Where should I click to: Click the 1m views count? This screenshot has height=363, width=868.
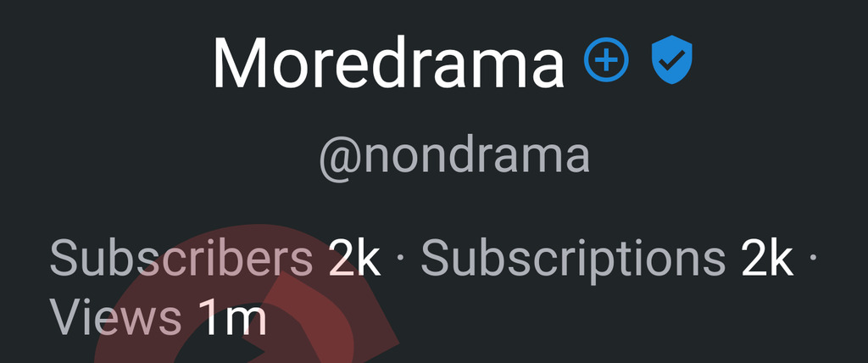[x=233, y=318]
